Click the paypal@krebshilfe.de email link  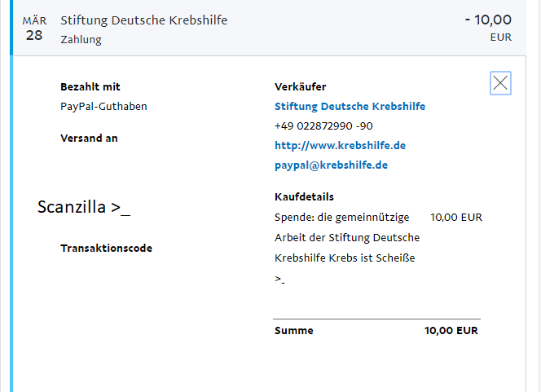point(332,165)
